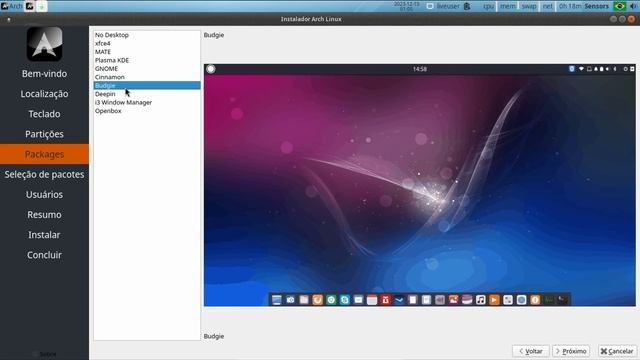Select MATE desktop option

[147, 52]
